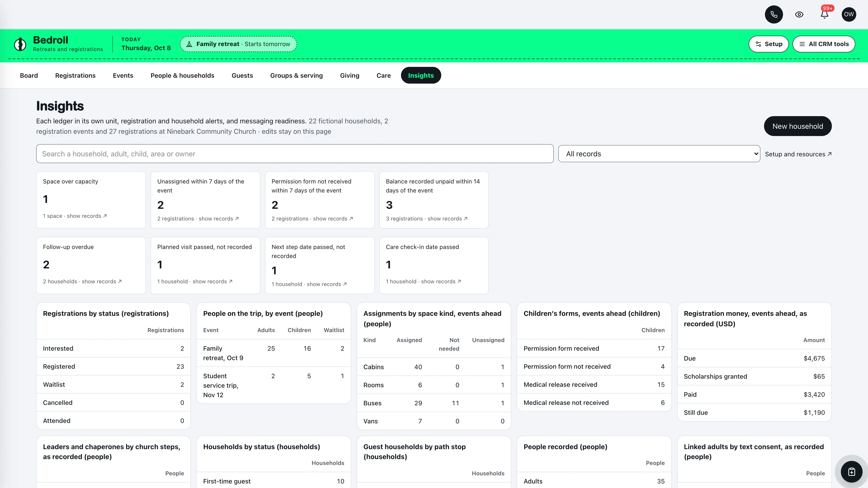
Task: Click the phone call icon button
Action: tap(774, 14)
